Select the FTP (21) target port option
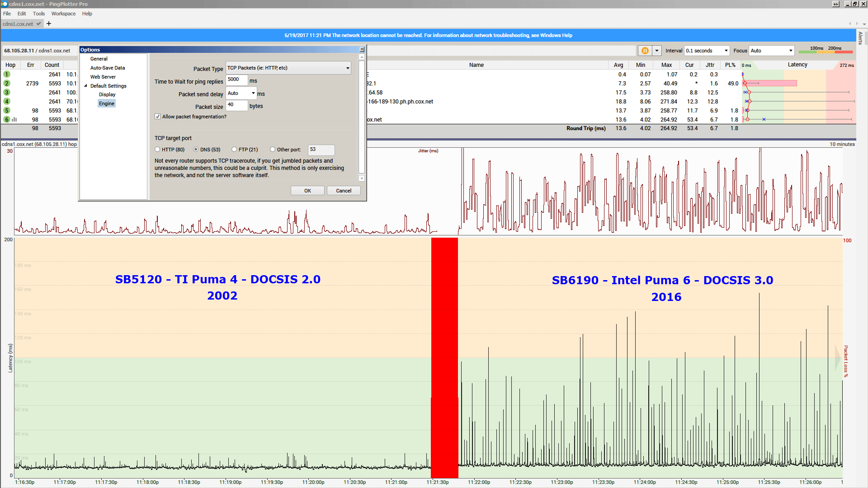The width and height of the screenshot is (868, 488). tap(234, 150)
